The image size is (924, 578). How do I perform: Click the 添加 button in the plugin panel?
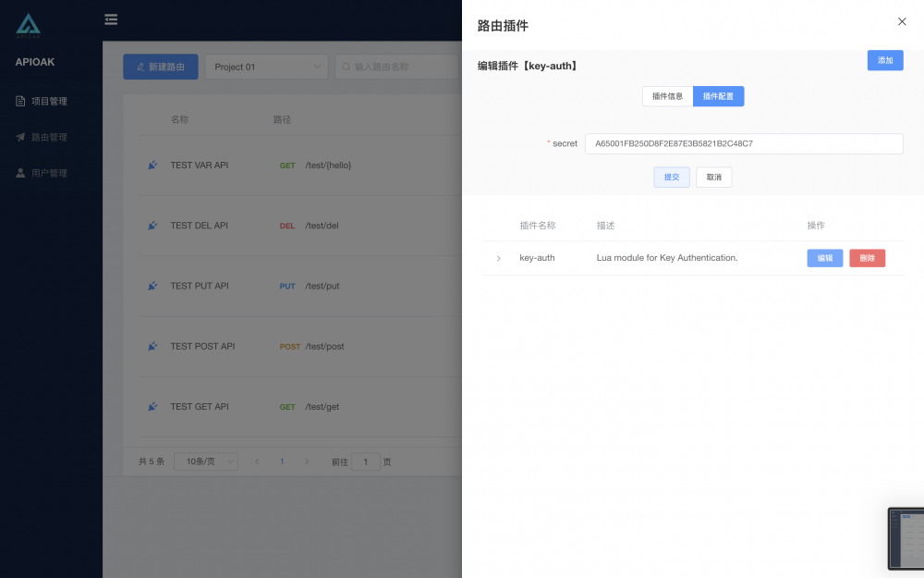pos(884,60)
